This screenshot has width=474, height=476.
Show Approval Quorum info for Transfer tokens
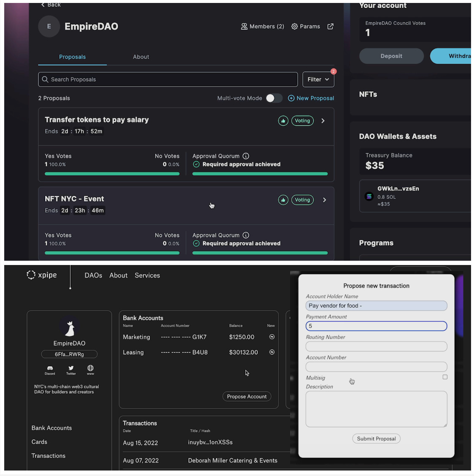click(x=246, y=156)
